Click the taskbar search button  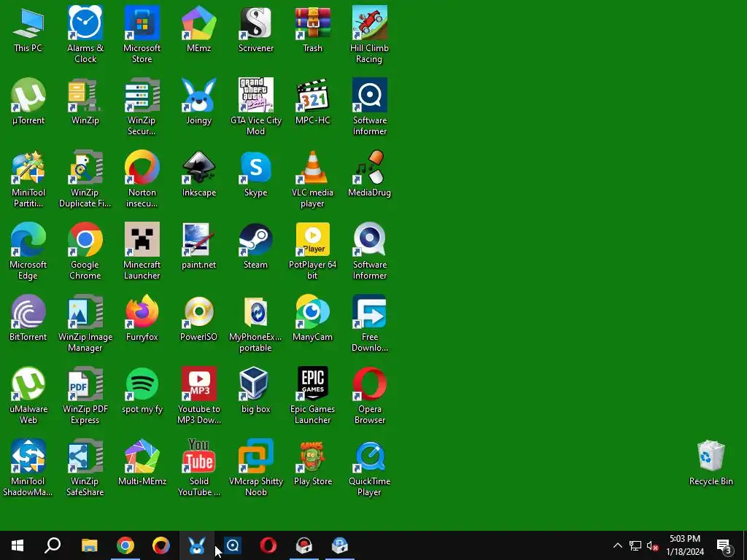tap(53, 545)
